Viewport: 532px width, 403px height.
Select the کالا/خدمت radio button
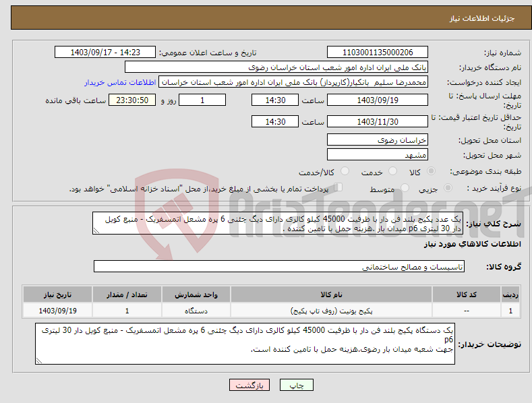click(x=345, y=170)
